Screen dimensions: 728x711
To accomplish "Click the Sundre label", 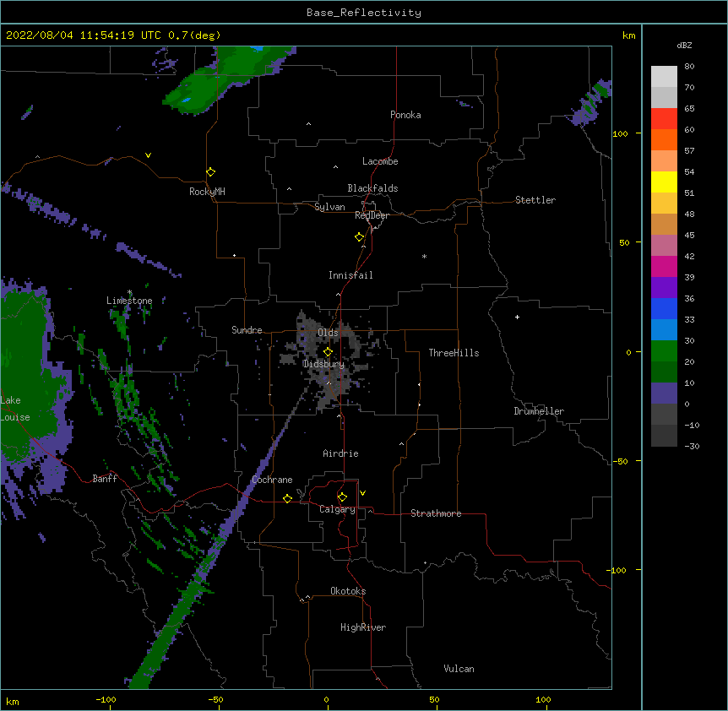I will click(x=247, y=330).
